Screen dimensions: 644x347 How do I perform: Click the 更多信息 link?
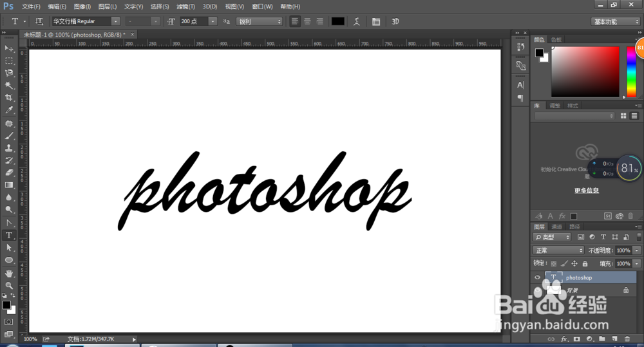click(587, 191)
